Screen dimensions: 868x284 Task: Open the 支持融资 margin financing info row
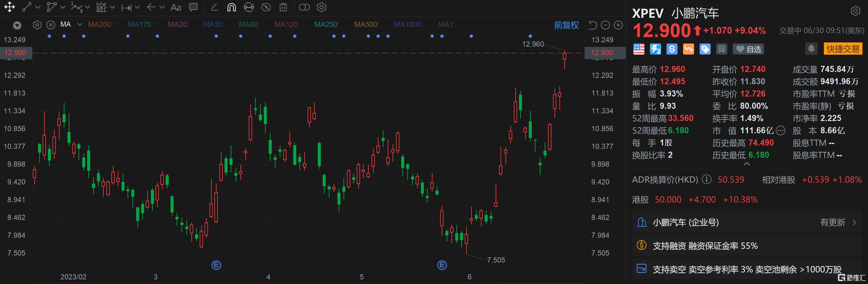pyautogui.click(x=747, y=246)
